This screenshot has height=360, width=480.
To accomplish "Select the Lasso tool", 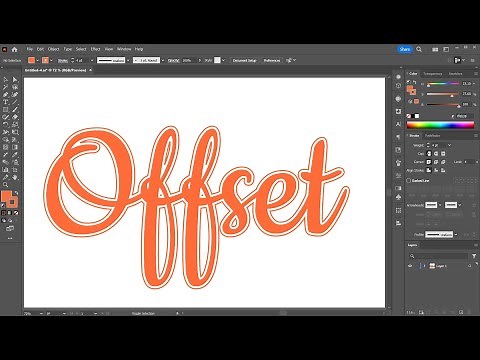I will pyautogui.click(x=15, y=87).
